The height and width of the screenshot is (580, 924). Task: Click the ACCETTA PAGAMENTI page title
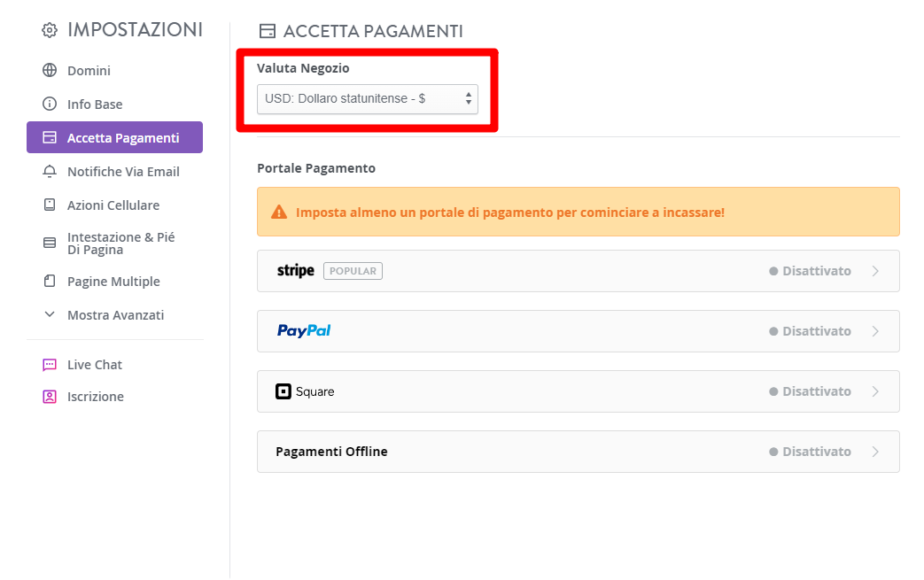(373, 31)
